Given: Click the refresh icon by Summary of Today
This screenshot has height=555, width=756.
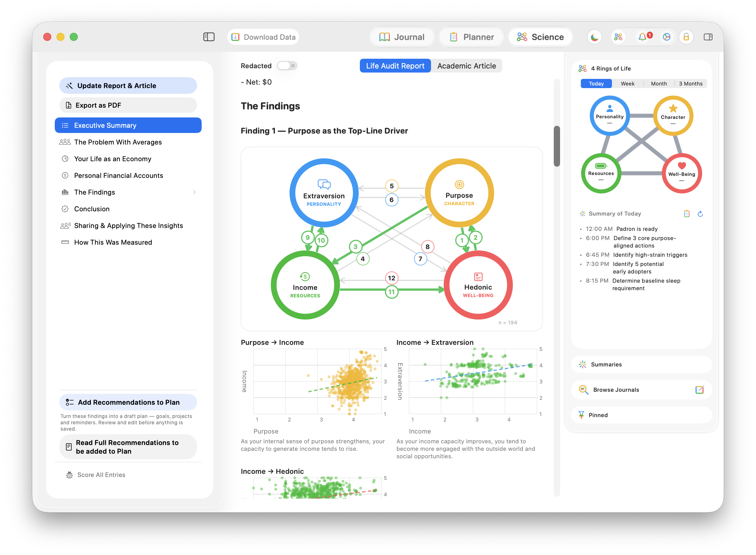Looking at the screenshot, I should [x=700, y=214].
